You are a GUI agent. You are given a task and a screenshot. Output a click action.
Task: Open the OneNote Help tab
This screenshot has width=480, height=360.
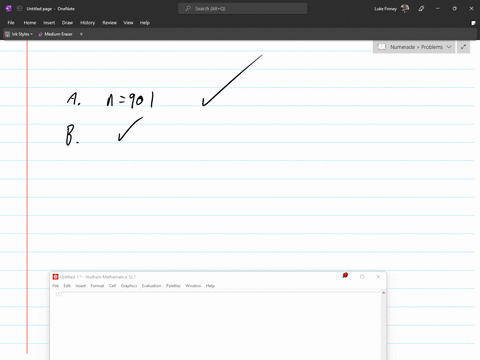click(145, 23)
